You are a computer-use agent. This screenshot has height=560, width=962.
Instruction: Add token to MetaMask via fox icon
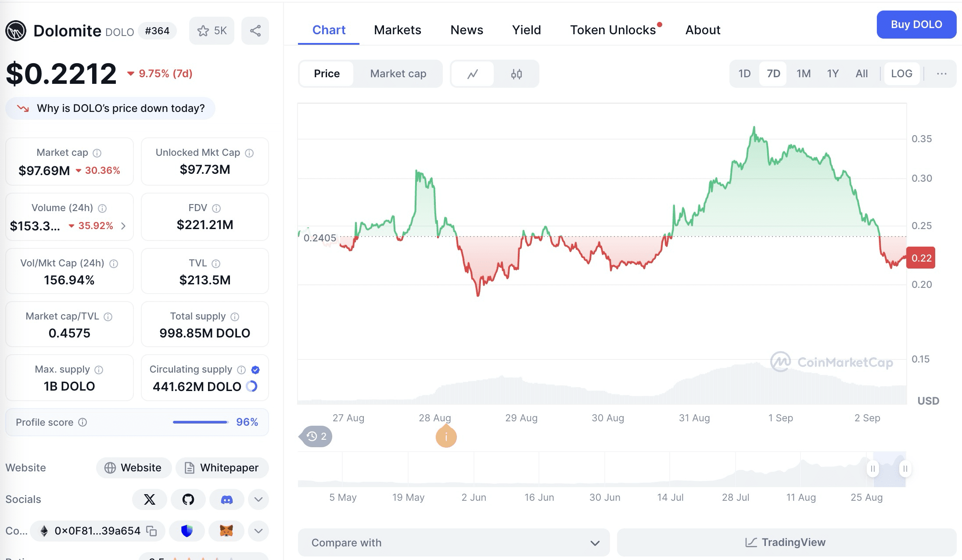click(x=226, y=531)
